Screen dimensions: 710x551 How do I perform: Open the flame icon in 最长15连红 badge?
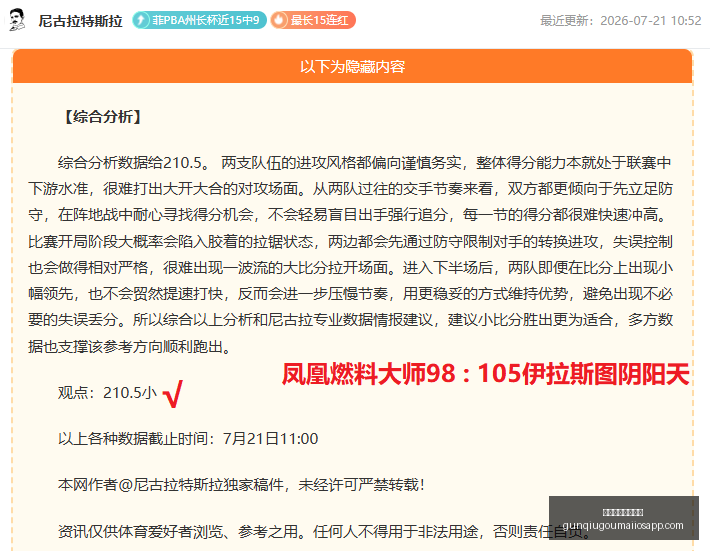tap(279, 20)
